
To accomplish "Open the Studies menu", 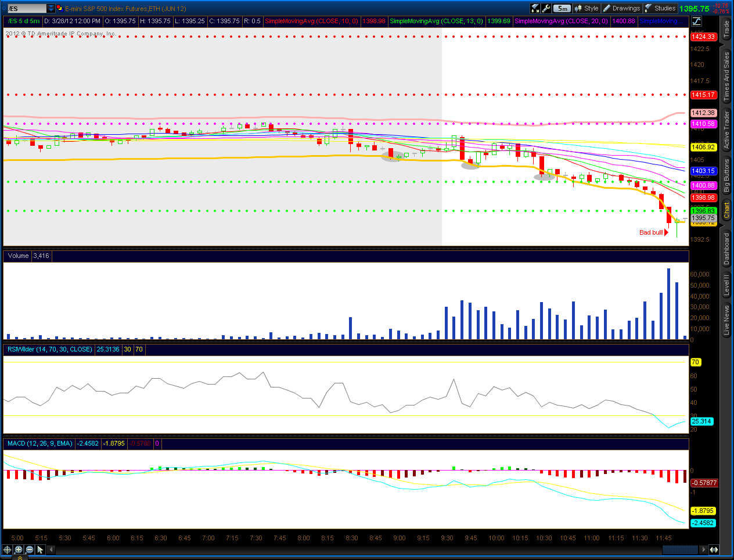I will 660,8.
